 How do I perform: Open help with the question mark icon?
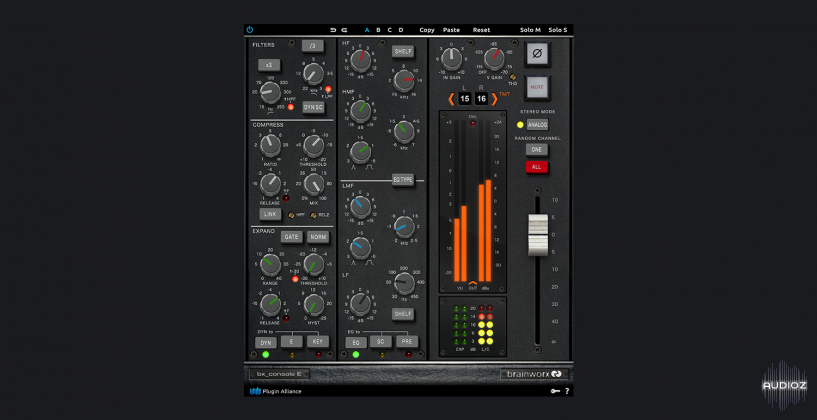coord(567,391)
